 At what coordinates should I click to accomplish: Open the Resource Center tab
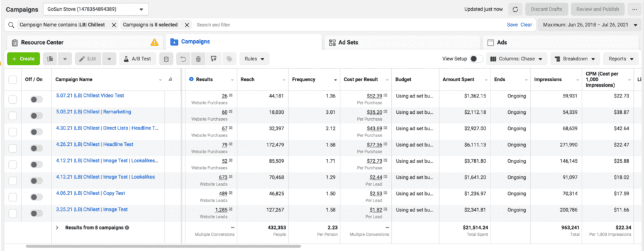point(84,42)
